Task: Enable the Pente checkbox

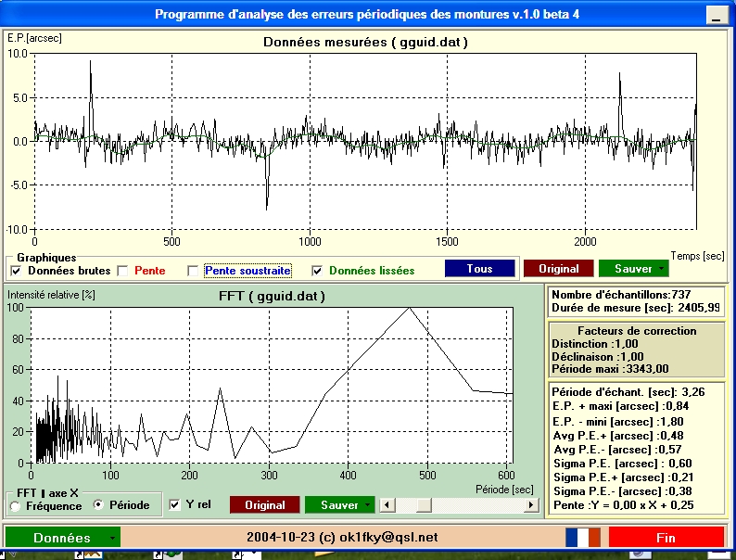Action: coord(122,271)
